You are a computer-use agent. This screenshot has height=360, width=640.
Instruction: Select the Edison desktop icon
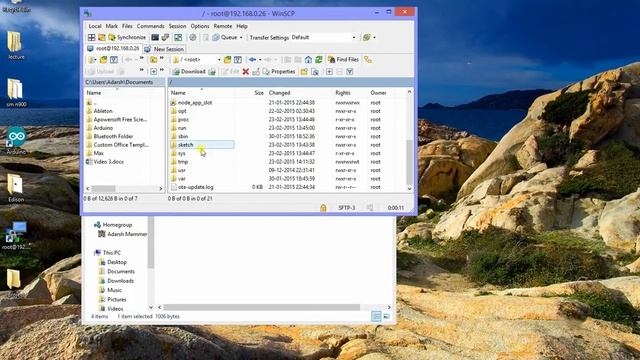tap(16, 188)
